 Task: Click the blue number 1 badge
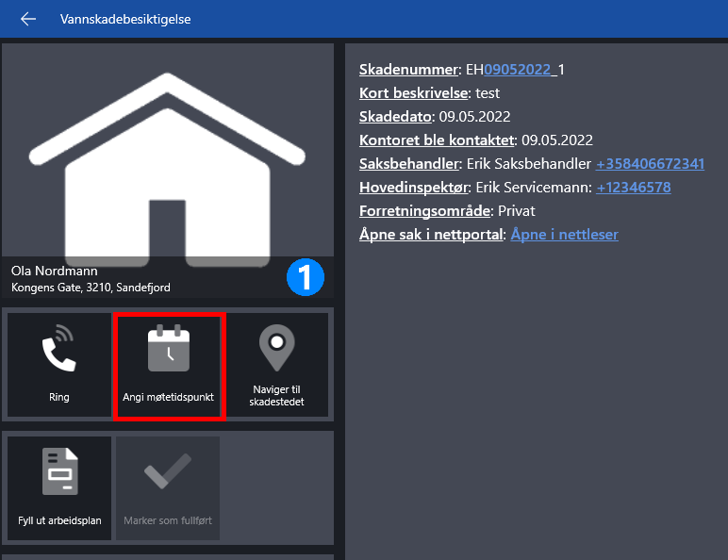(x=305, y=276)
